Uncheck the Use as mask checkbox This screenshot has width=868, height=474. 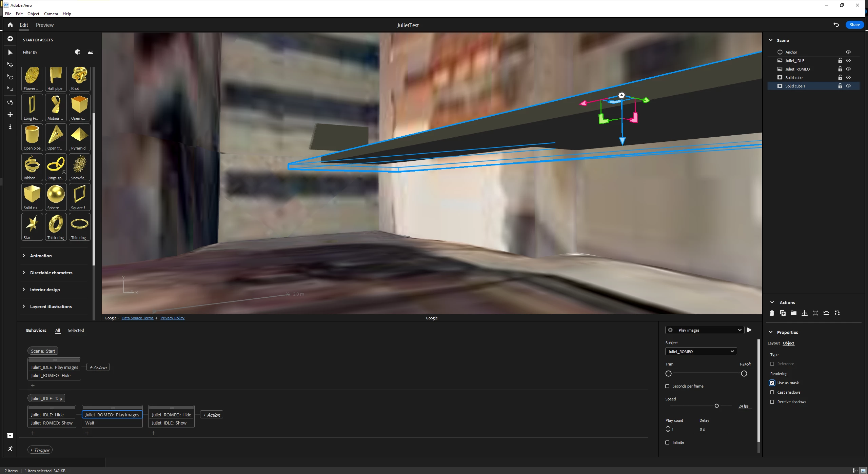772,383
